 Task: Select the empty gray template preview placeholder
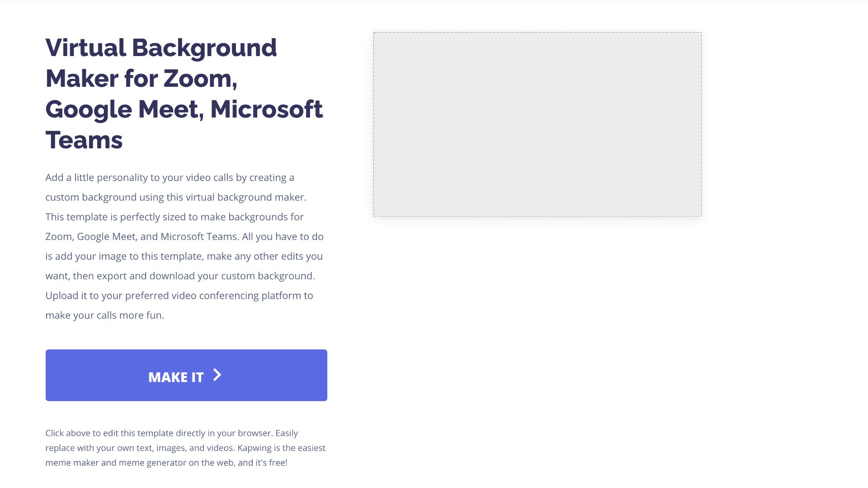(537, 124)
